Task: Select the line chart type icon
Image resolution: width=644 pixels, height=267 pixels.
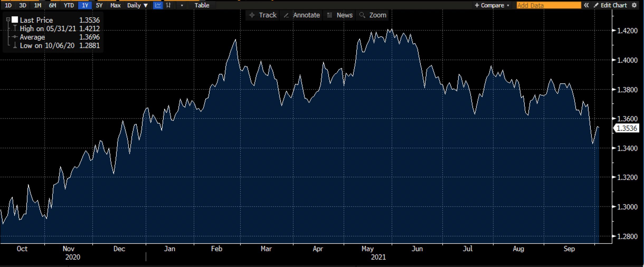Action: 158,5
